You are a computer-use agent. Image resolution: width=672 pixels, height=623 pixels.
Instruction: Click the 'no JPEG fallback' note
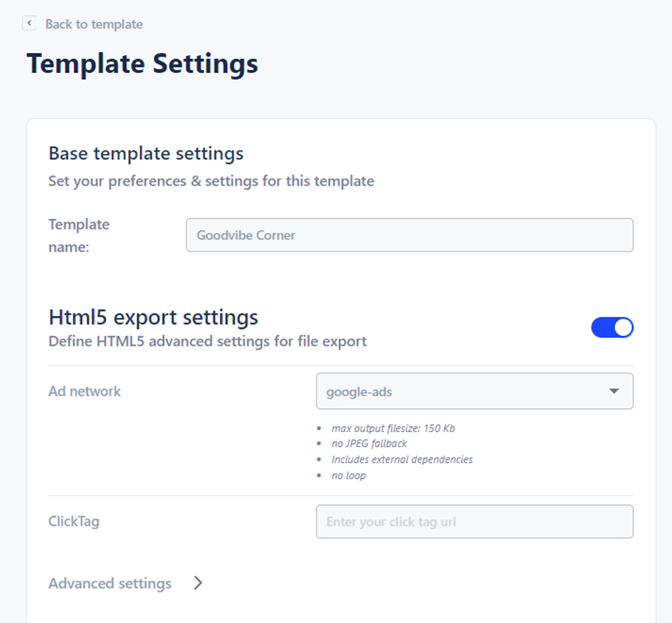click(369, 443)
